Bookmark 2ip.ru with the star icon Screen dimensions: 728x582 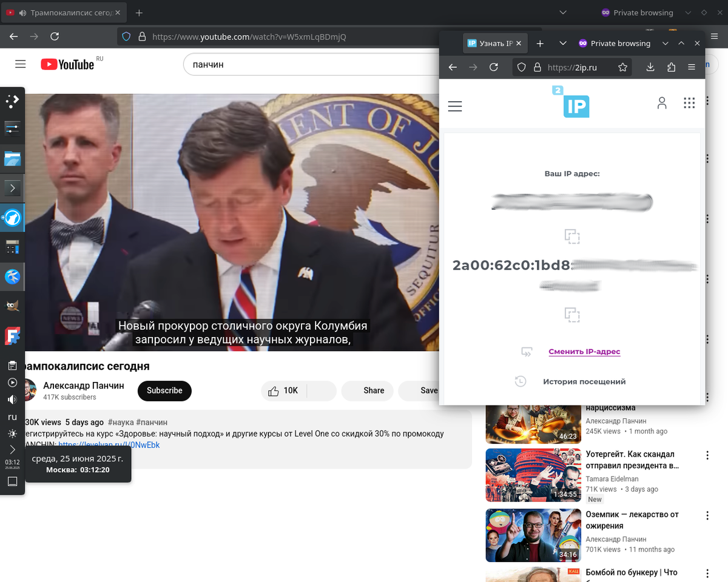(x=622, y=67)
